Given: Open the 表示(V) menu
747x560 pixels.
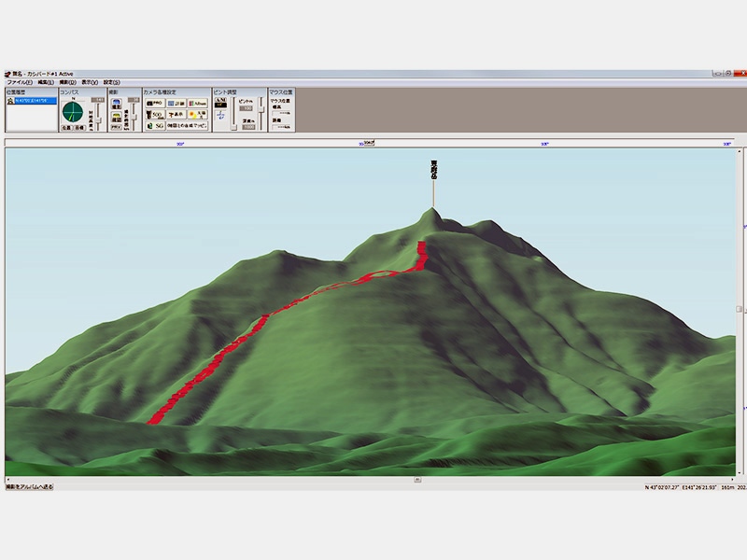Looking at the screenshot, I should point(90,82).
